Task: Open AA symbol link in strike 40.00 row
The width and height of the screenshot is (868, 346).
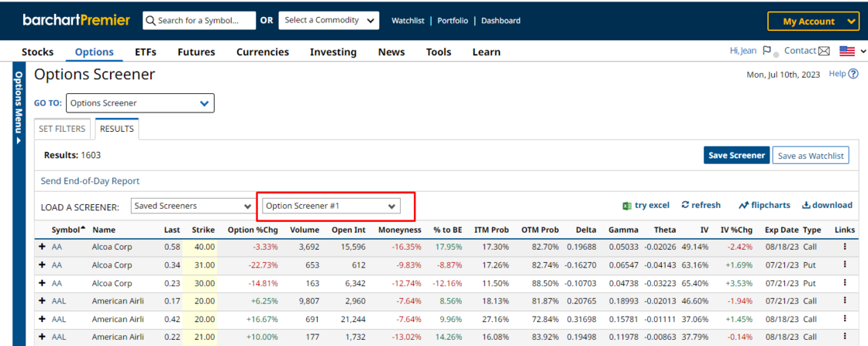Action: coord(57,247)
